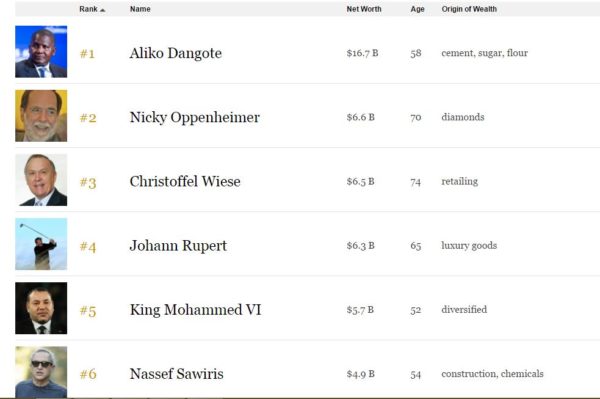Select the #1 rank number

pos(87,54)
